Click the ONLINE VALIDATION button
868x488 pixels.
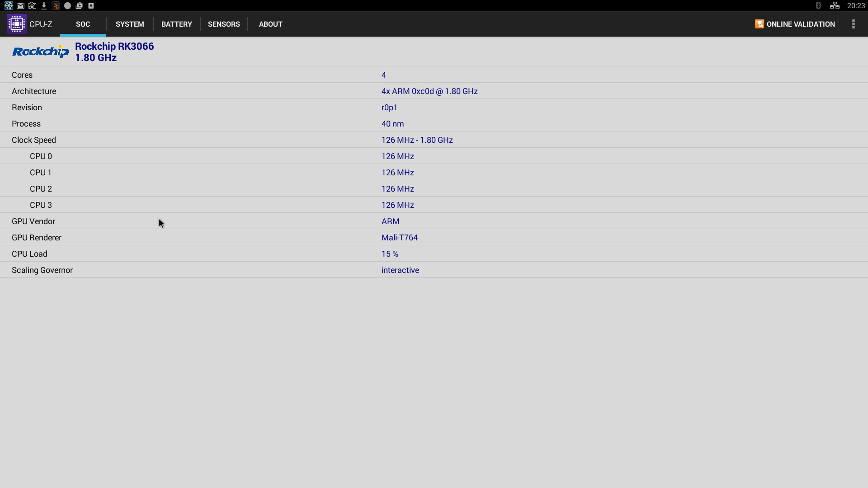click(795, 24)
